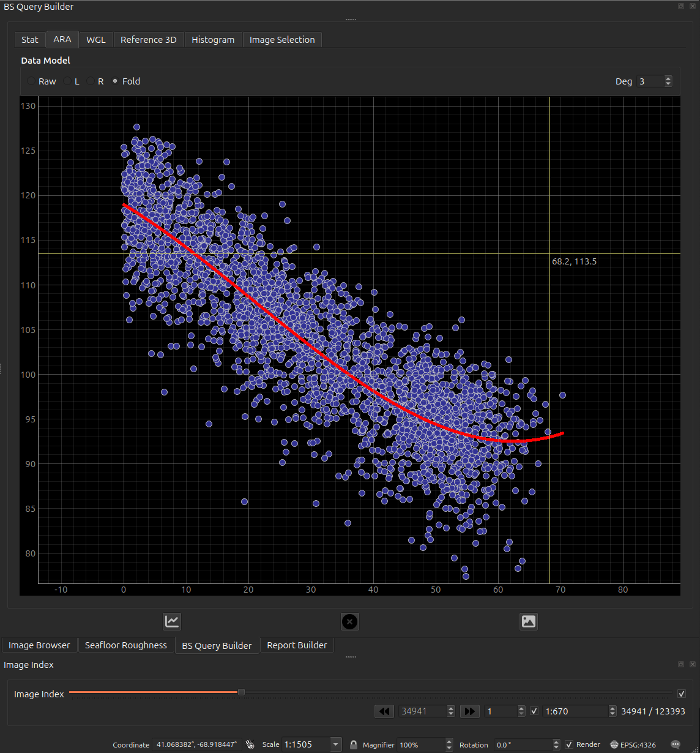Open the Scale 1:1505 dropdown arrow
The width and height of the screenshot is (700, 753).
coord(335,744)
